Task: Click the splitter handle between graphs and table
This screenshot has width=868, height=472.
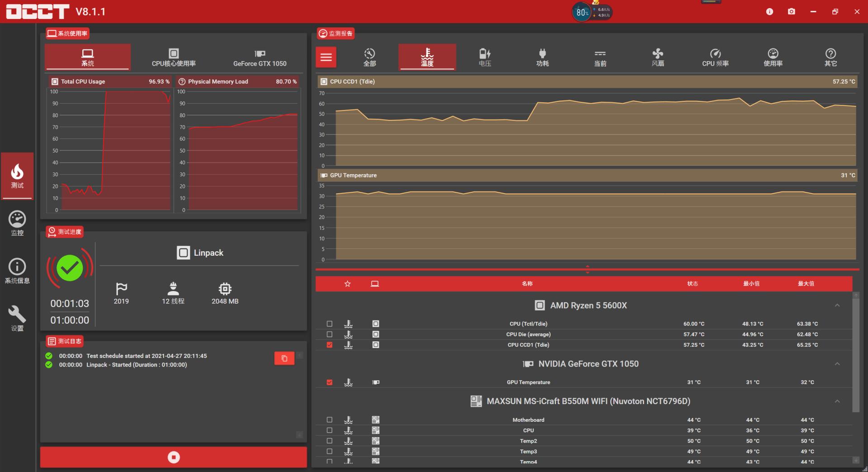Action: click(587, 269)
